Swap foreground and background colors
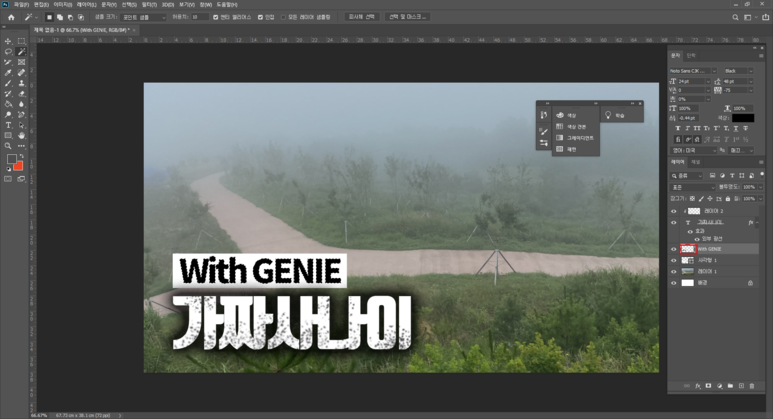 click(21, 156)
